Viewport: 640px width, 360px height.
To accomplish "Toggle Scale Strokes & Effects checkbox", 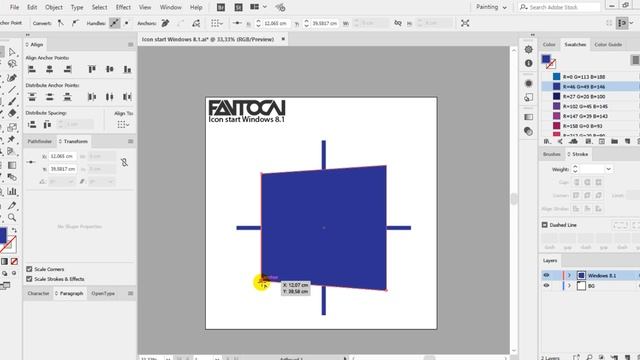I will (x=29, y=279).
